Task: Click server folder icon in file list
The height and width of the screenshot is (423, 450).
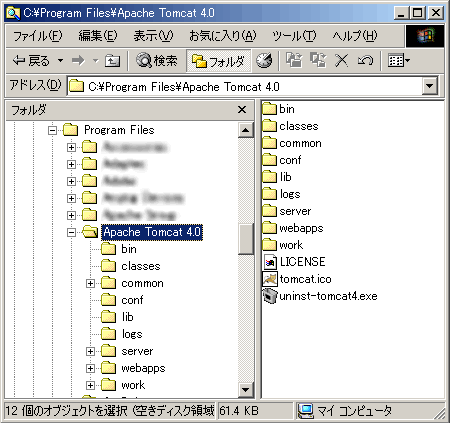Action: (x=269, y=211)
